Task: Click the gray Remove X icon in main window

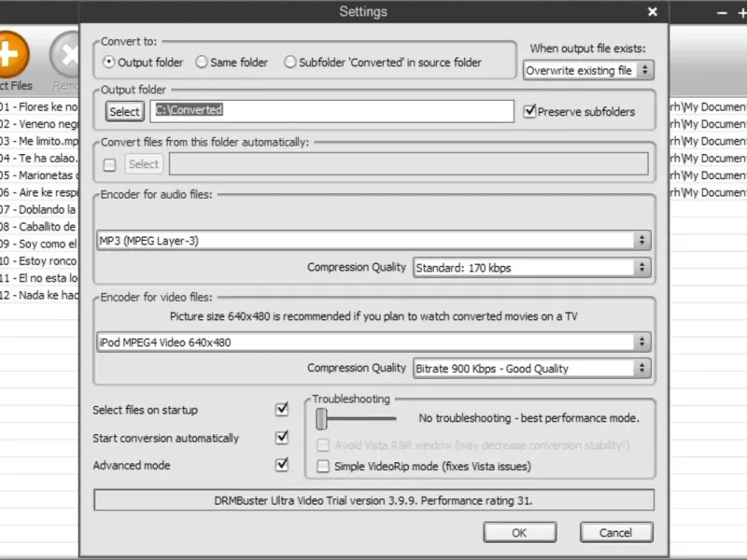Action: (66, 54)
